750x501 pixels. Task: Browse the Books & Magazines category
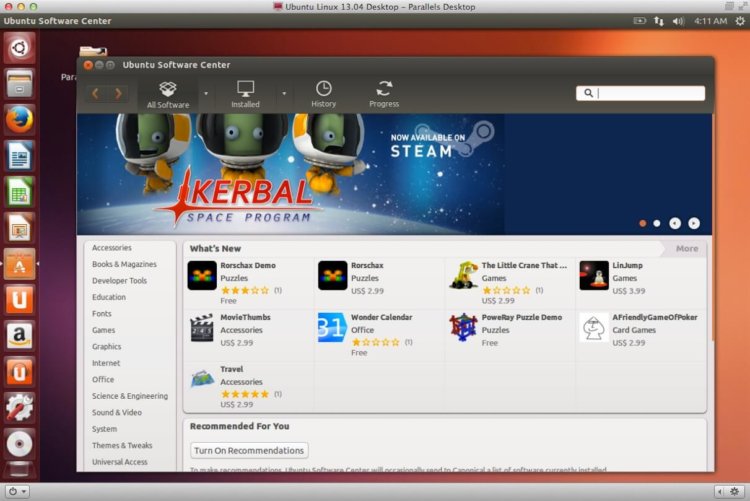(x=124, y=264)
